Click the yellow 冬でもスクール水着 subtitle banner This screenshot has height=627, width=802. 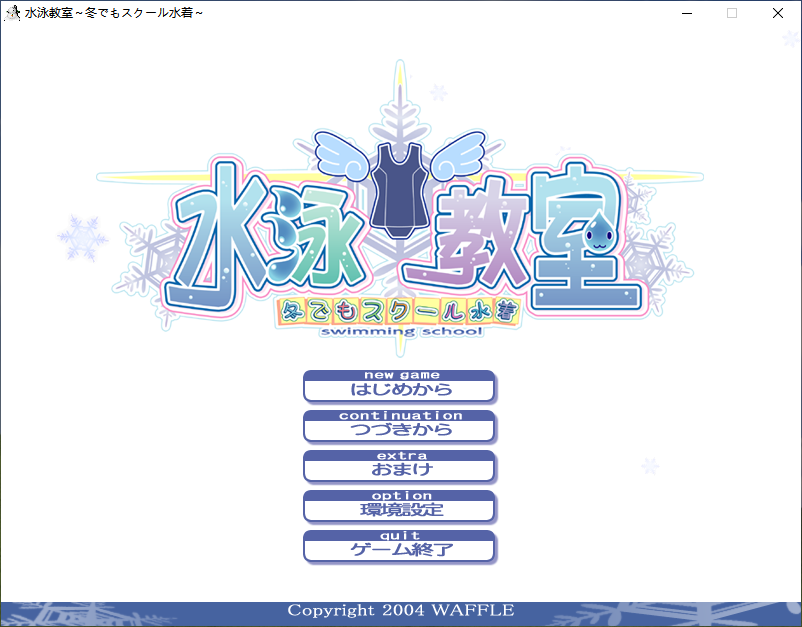pyautogui.click(x=400, y=311)
